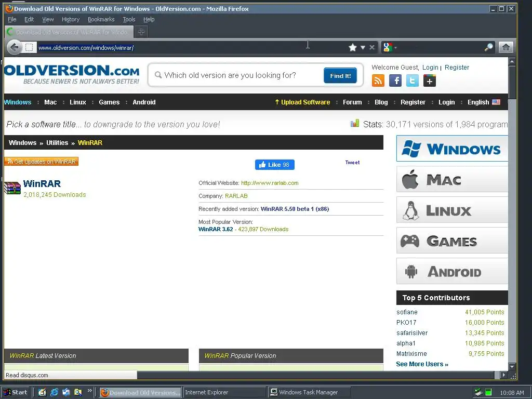
Task: Click the page scroll up arrow
Action: 512,61
